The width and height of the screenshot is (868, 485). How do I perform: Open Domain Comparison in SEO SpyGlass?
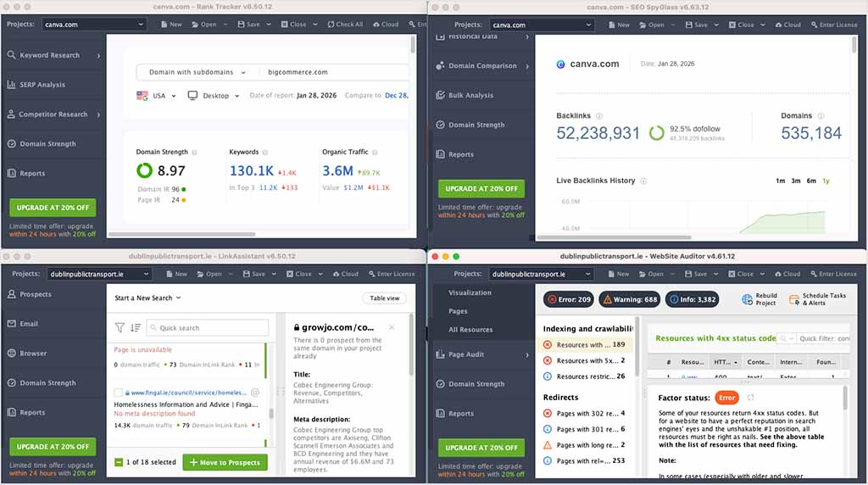(x=482, y=66)
